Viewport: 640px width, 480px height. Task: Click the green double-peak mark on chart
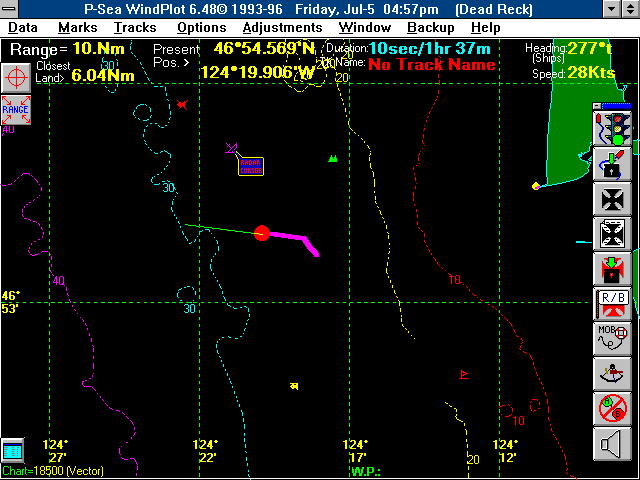(333, 158)
